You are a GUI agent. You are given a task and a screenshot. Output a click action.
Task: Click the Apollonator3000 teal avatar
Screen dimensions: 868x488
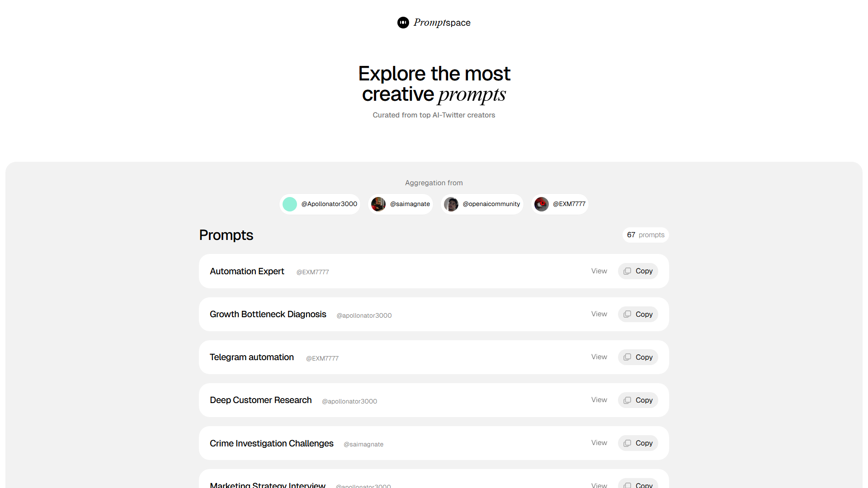click(290, 204)
